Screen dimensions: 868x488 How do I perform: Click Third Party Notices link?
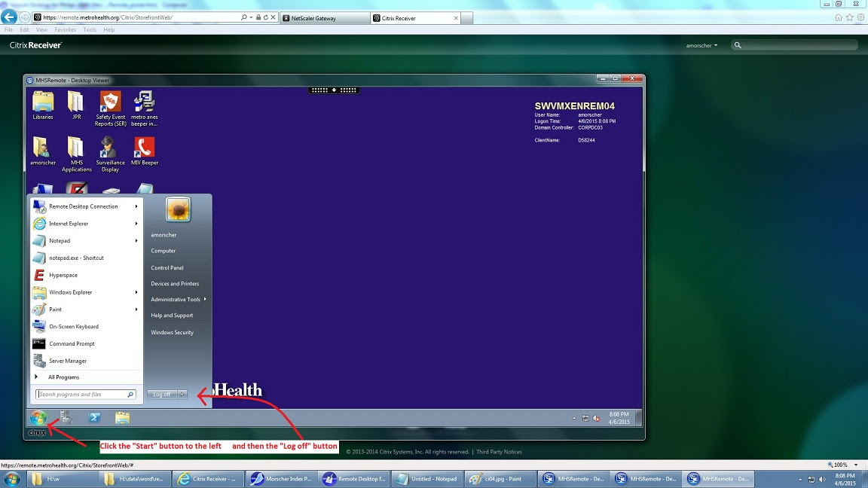[x=499, y=452]
